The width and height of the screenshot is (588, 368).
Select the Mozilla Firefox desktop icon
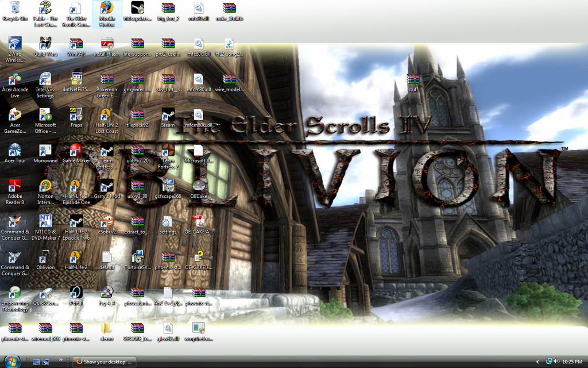tap(107, 14)
